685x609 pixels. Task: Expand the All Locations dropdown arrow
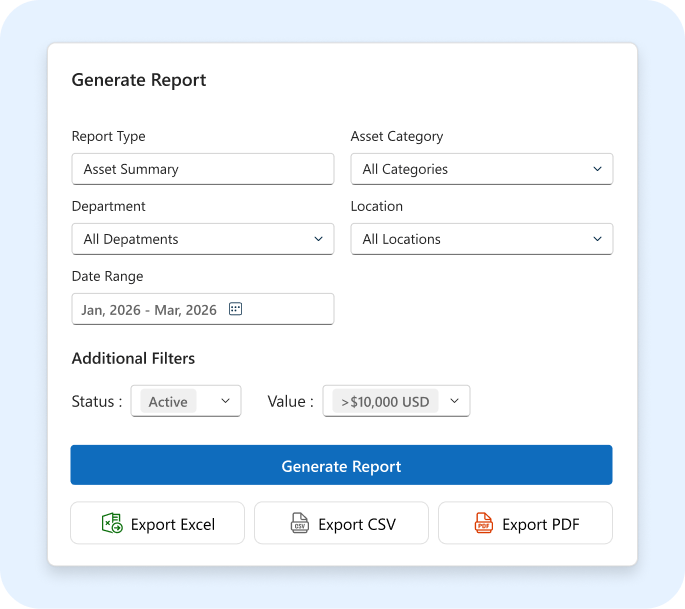[597, 239]
